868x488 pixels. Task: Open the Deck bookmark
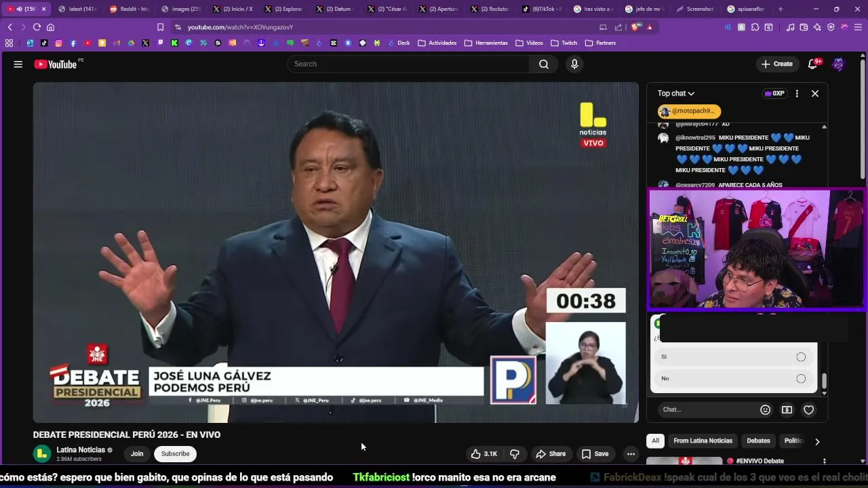point(399,43)
